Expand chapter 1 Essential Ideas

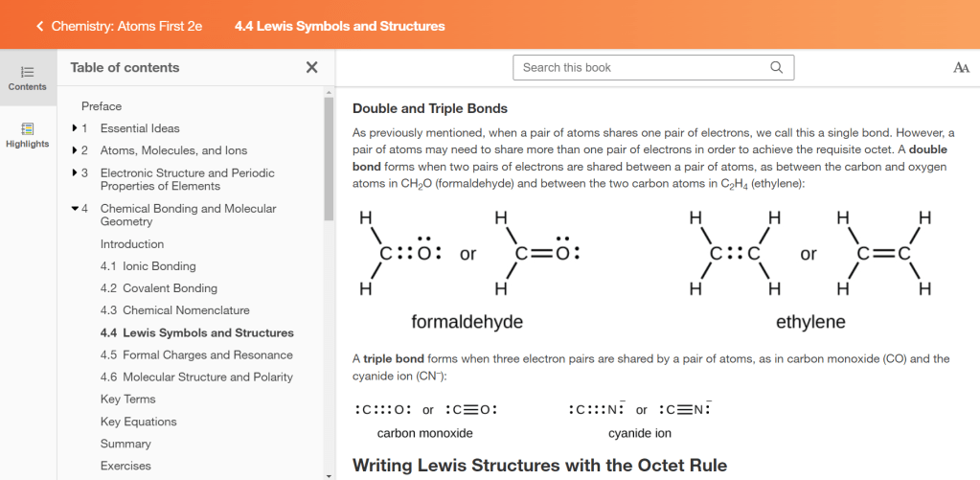coord(76,128)
